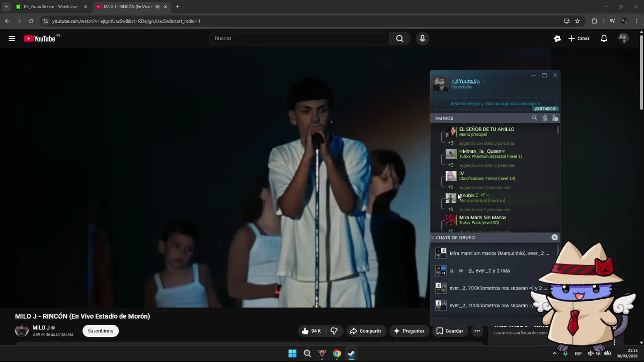Dislike the video with thumbs down
The image size is (644, 362).
334,331
